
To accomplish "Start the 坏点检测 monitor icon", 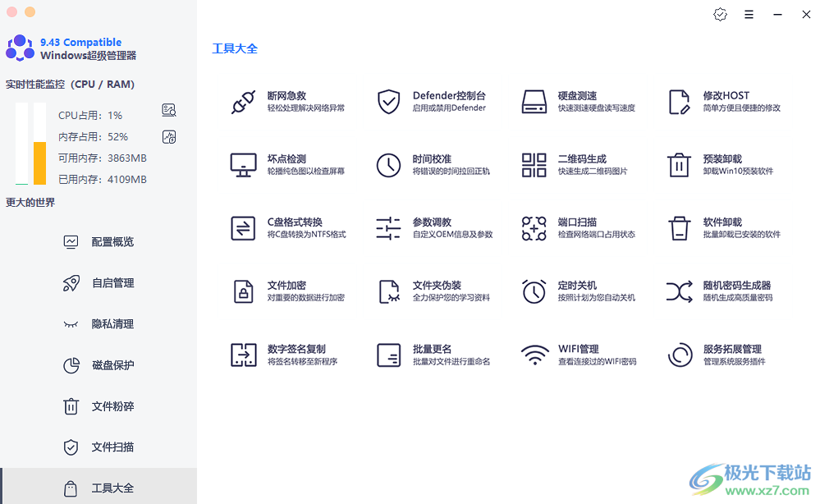I will pyautogui.click(x=243, y=165).
